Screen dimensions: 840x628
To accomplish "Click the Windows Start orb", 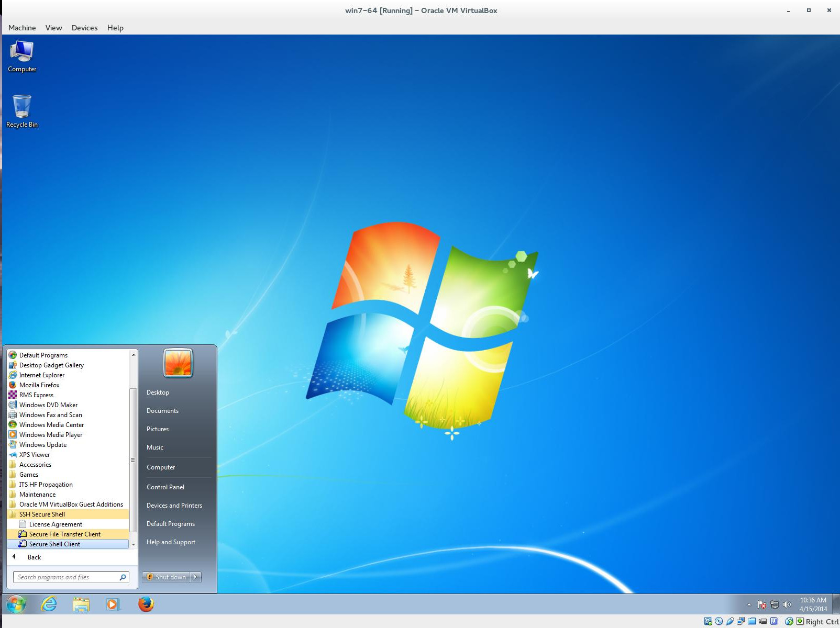I will 16,604.
